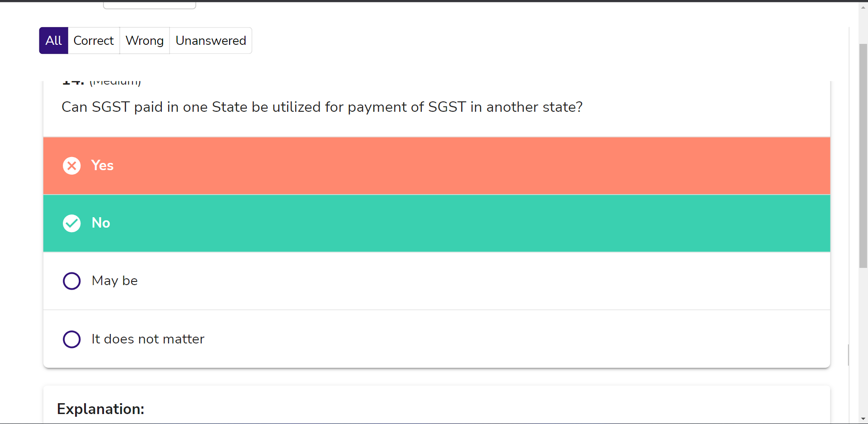Click the white checkmark icon beside No

(x=71, y=223)
